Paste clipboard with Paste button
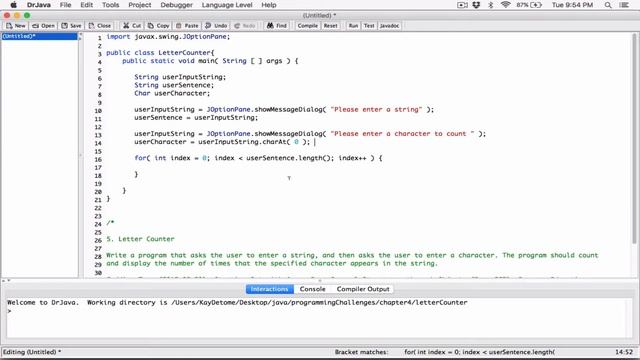The height and width of the screenshot is (360, 640). pos(187,26)
